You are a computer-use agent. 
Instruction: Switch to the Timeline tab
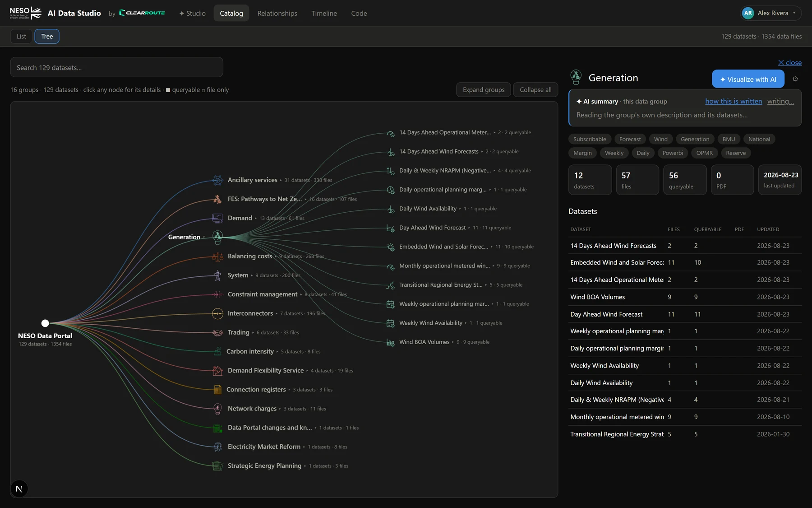[x=324, y=14]
